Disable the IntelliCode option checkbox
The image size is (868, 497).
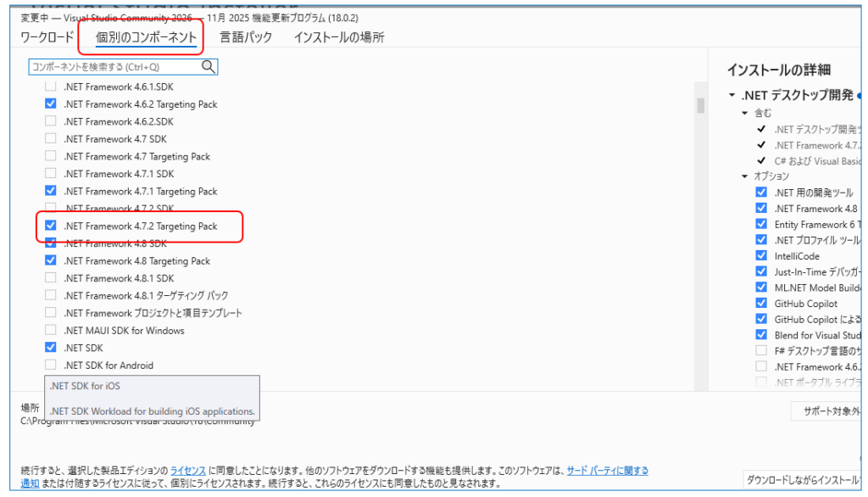pyautogui.click(x=761, y=256)
